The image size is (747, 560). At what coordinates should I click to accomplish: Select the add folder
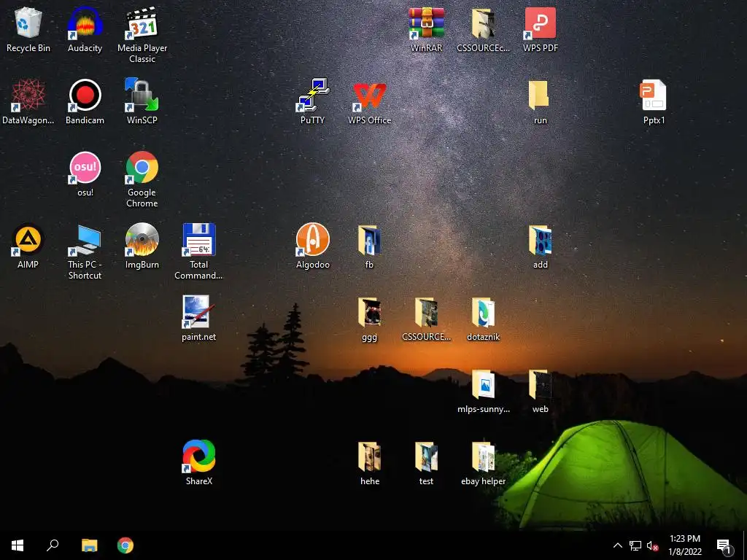point(541,246)
